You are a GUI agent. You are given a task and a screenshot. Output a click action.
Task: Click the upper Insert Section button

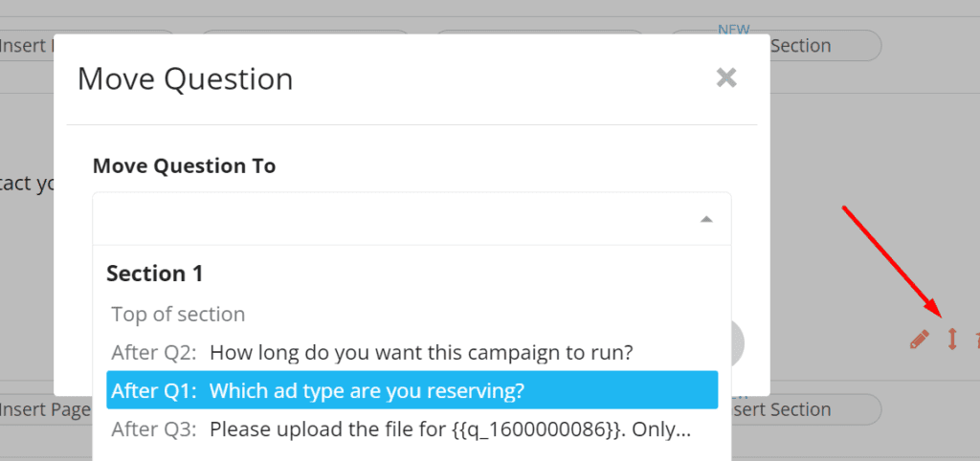(x=825, y=46)
